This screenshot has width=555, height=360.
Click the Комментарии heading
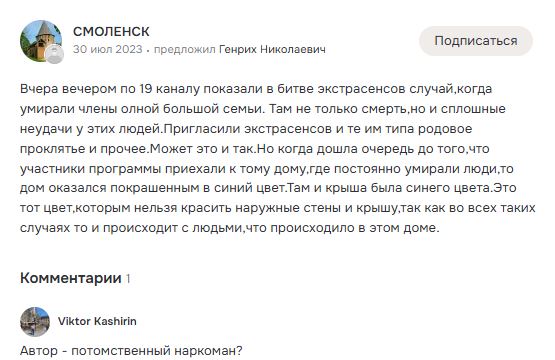71,278
